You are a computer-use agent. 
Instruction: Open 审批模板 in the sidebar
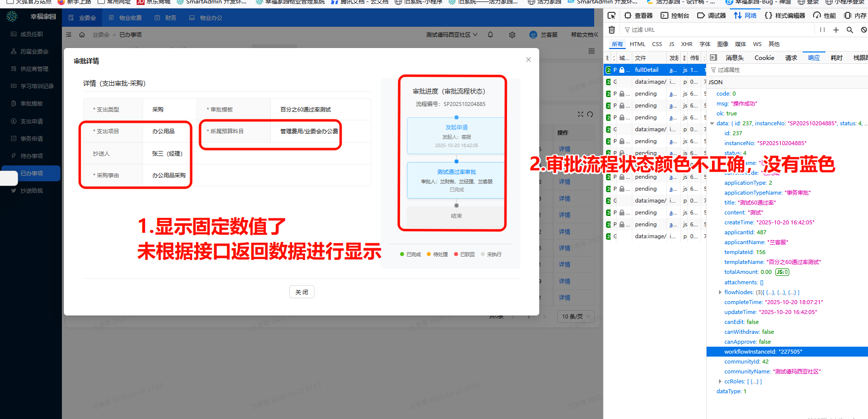tap(32, 104)
